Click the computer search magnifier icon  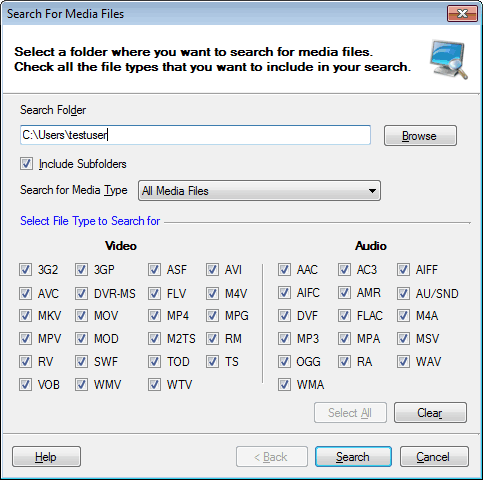point(449,60)
